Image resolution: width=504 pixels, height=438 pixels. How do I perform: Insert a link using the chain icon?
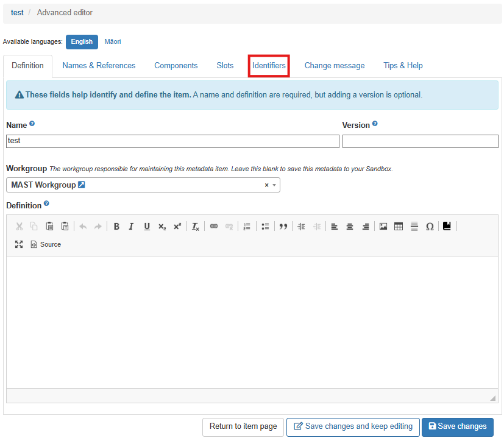pyautogui.click(x=214, y=227)
